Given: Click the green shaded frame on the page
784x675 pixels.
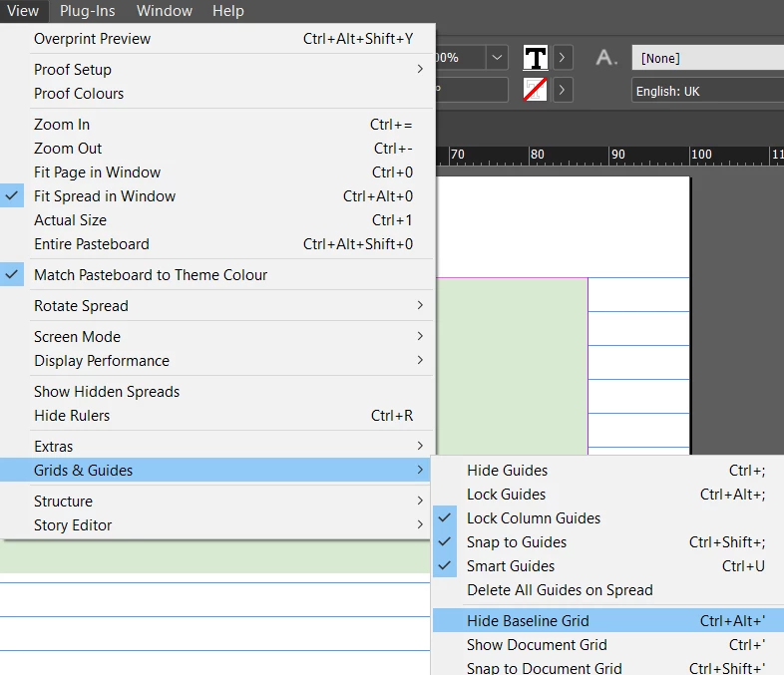Looking at the screenshot, I should 512,366.
